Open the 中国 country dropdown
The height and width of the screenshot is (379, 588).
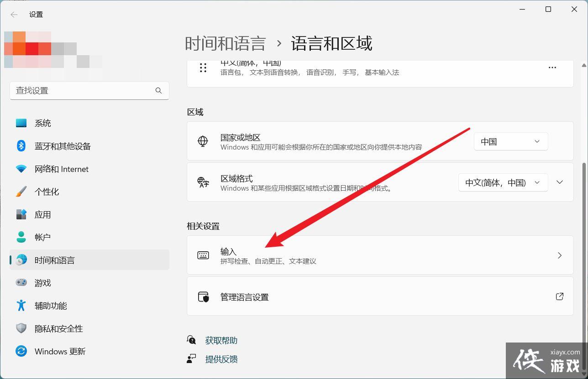tap(510, 141)
